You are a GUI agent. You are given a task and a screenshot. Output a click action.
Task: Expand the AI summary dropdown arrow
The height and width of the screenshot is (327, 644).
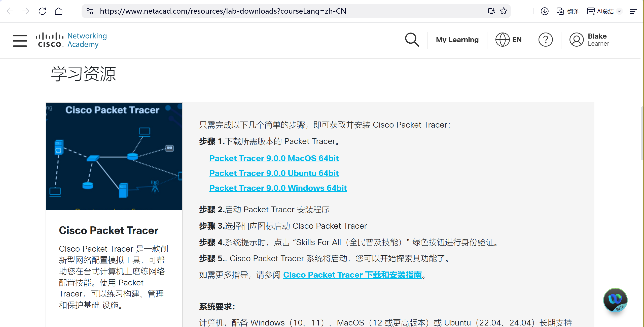[620, 11]
